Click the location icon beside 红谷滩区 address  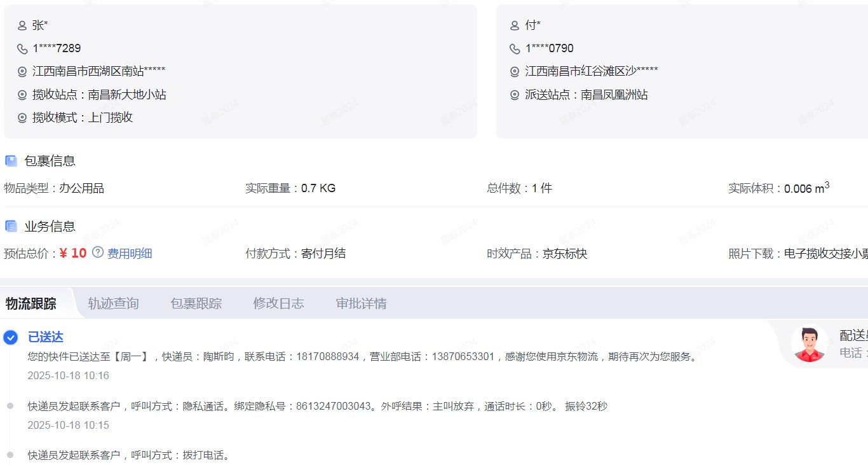515,72
